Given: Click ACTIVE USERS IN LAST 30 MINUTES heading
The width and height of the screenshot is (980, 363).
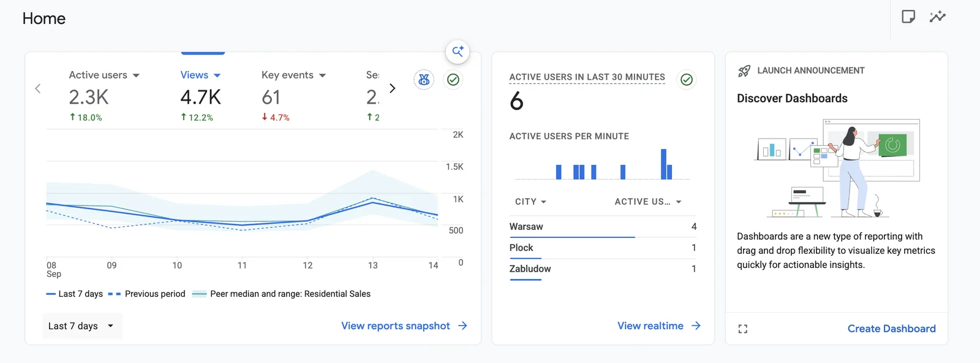Looking at the screenshot, I should click(x=587, y=77).
